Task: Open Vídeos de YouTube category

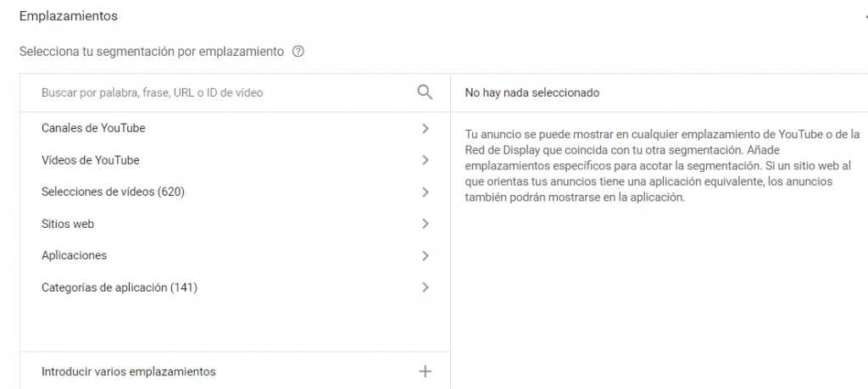Action: tap(236, 160)
